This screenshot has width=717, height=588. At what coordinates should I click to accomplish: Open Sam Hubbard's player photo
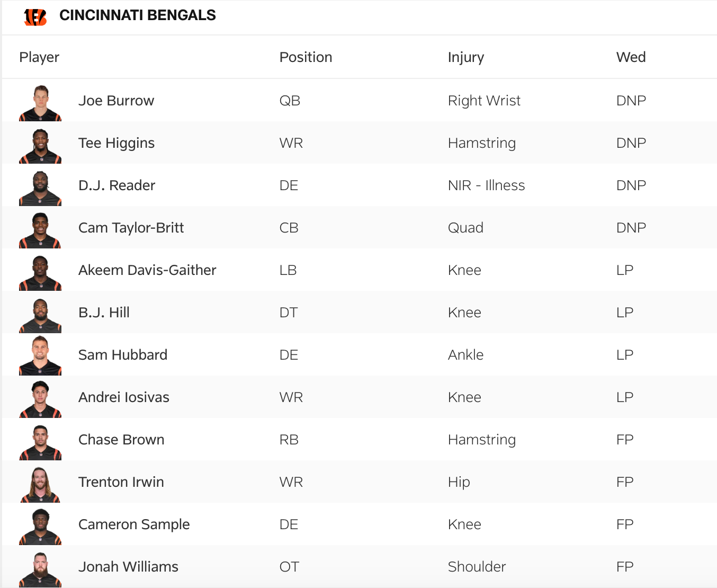coord(40,355)
